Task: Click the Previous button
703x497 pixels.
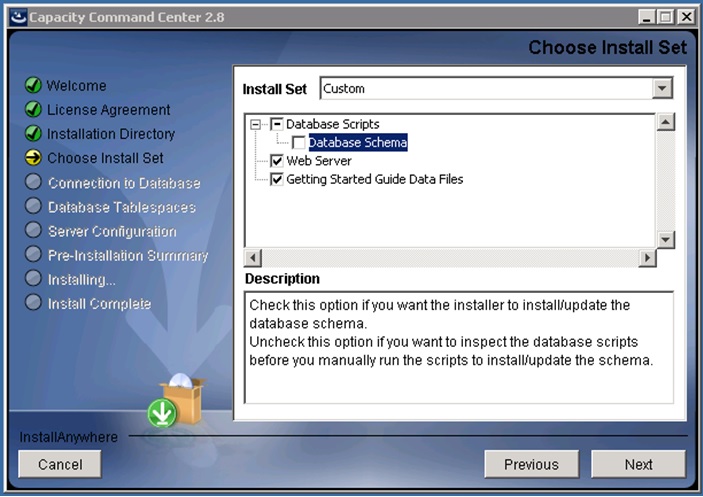Action: [531, 464]
